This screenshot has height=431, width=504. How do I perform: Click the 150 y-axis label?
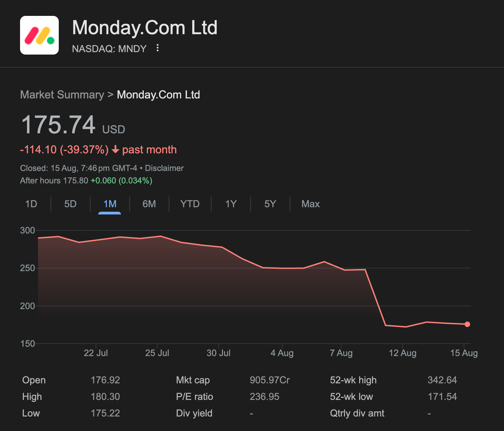[x=28, y=344]
